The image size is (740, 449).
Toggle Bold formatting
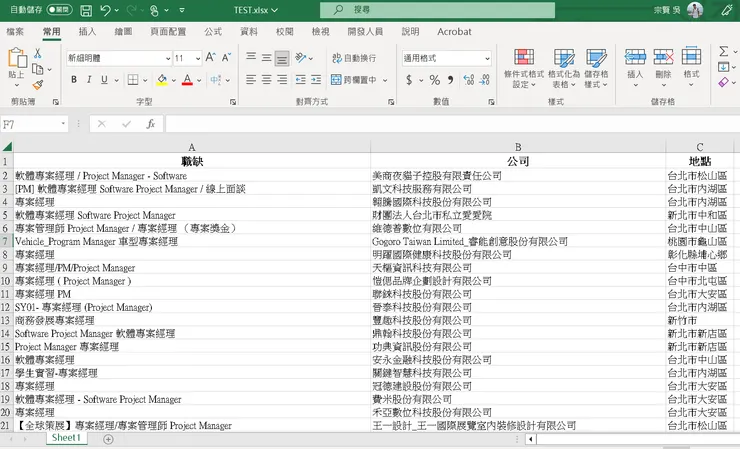pos(74,80)
